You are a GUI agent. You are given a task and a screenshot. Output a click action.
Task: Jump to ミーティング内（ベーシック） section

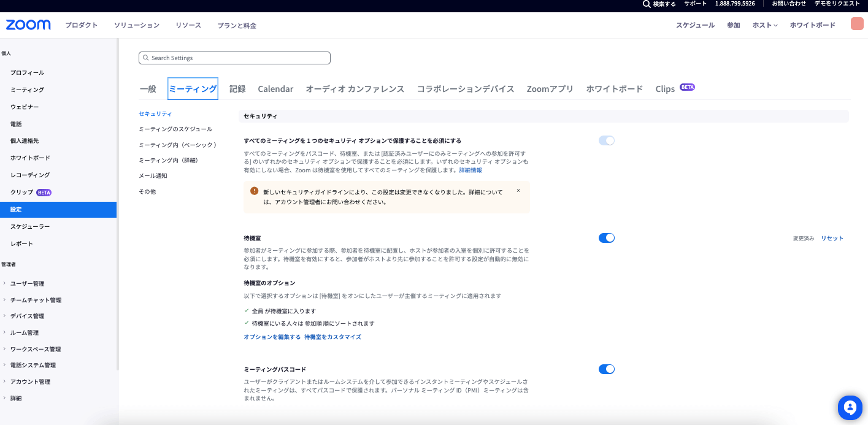(178, 145)
